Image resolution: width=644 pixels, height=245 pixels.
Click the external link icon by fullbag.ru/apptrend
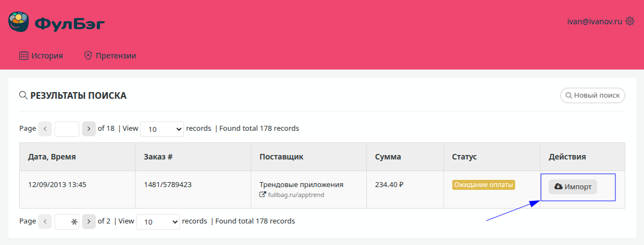pyautogui.click(x=263, y=195)
